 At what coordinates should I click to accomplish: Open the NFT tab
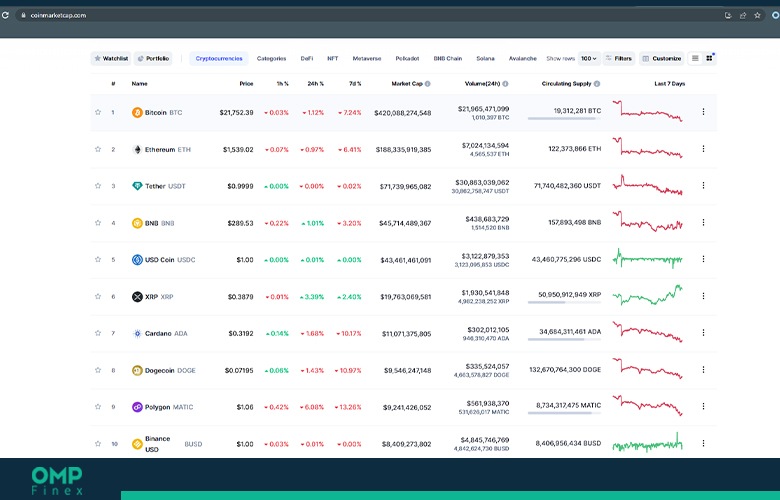(x=333, y=58)
